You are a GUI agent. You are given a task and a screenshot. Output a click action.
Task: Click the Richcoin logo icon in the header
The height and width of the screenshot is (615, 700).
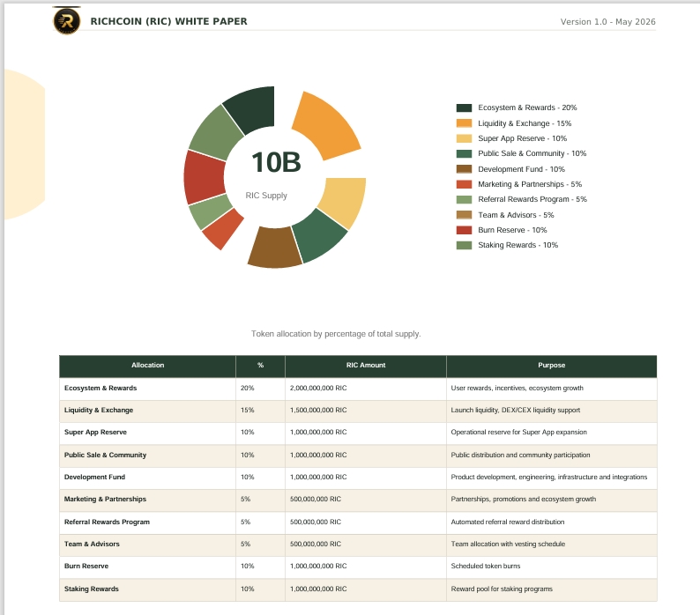pos(66,21)
